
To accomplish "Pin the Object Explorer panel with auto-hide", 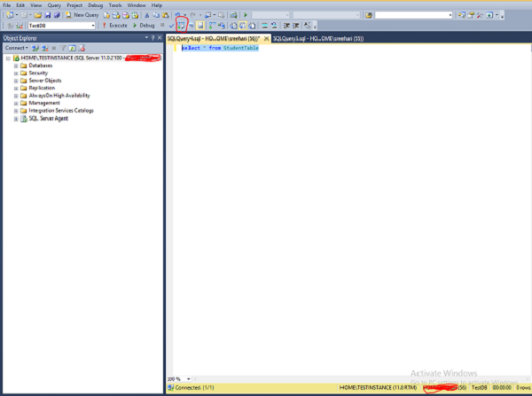I will pos(152,38).
